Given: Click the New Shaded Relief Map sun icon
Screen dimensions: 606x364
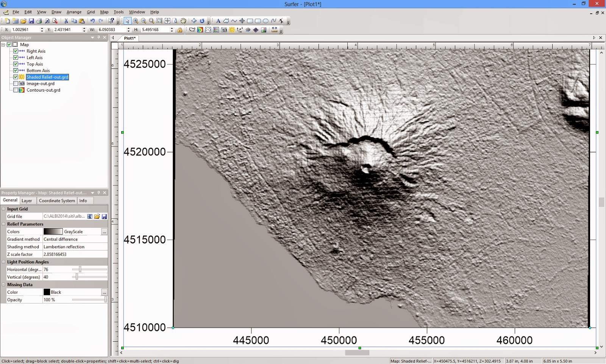Looking at the screenshot, I should 232,30.
